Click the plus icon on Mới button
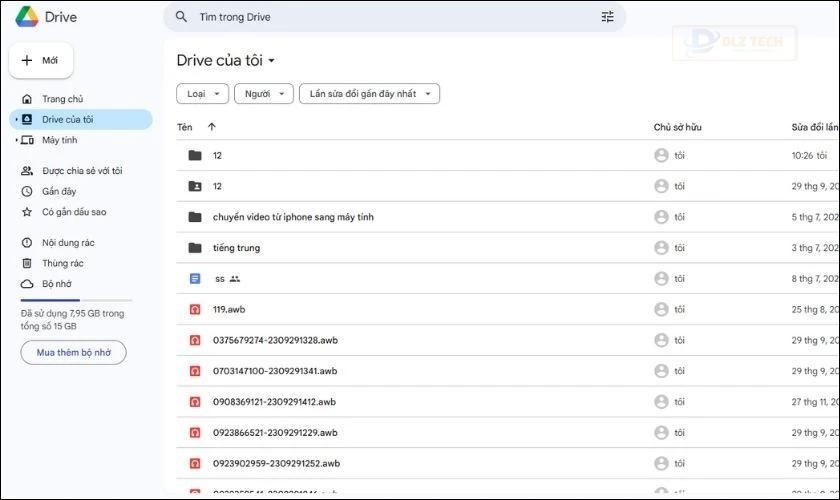 coord(27,61)
